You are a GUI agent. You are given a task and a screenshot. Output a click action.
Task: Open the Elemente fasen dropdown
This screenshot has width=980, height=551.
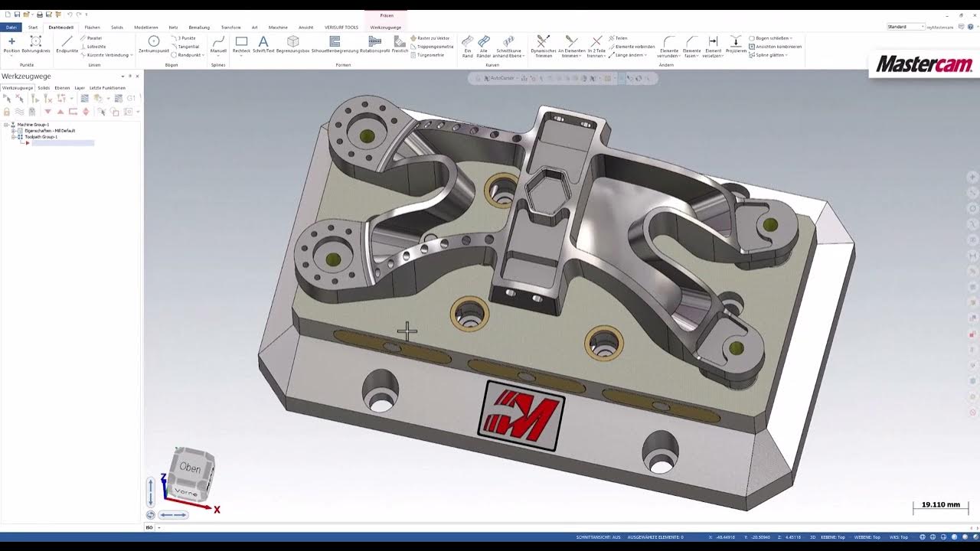[x=697, y=56]
